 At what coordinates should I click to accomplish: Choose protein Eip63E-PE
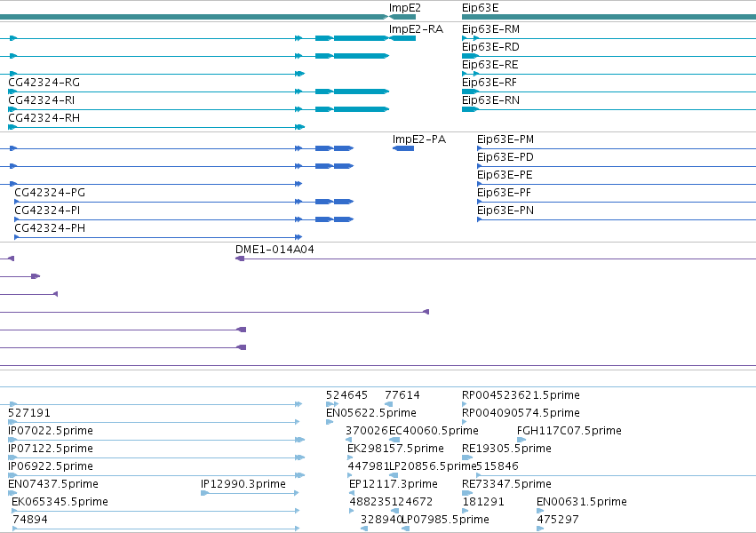(x=505, y=175)
